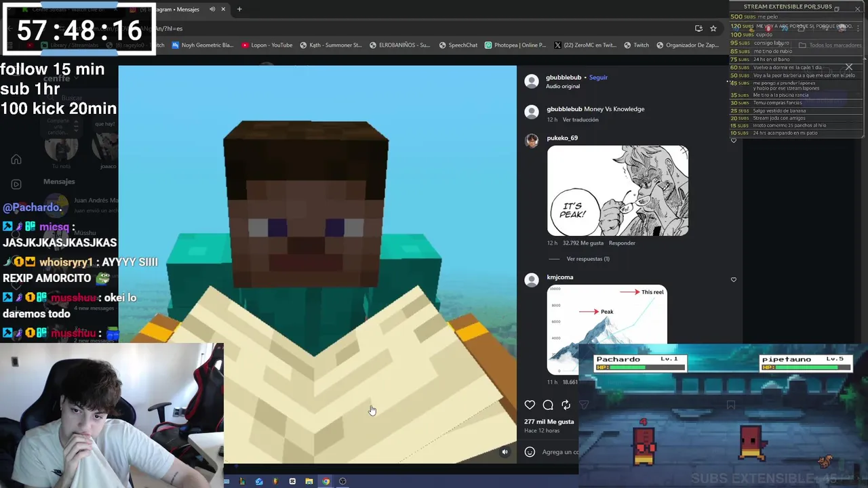Click the Mensajes heading

tap(59, 182)
